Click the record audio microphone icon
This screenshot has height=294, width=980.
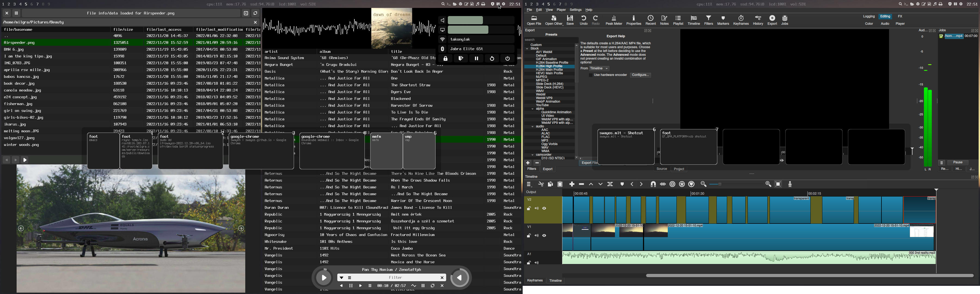click(x=790, y=184)
